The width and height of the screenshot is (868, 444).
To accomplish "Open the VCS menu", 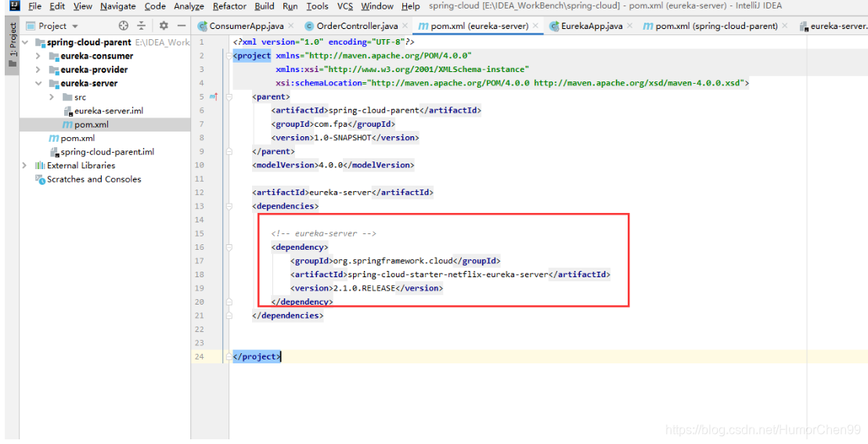I will pyautogui.click(x=345, y=6).
